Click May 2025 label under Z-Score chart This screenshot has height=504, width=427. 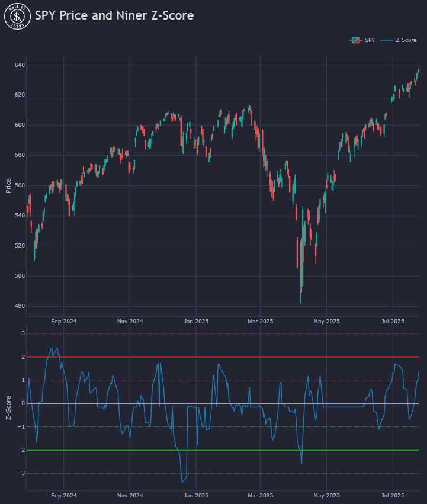[x=326, y=496]
